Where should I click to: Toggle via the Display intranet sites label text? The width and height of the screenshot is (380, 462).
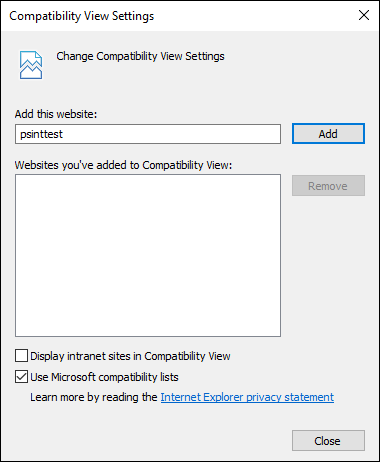click(x=130, y=356)
